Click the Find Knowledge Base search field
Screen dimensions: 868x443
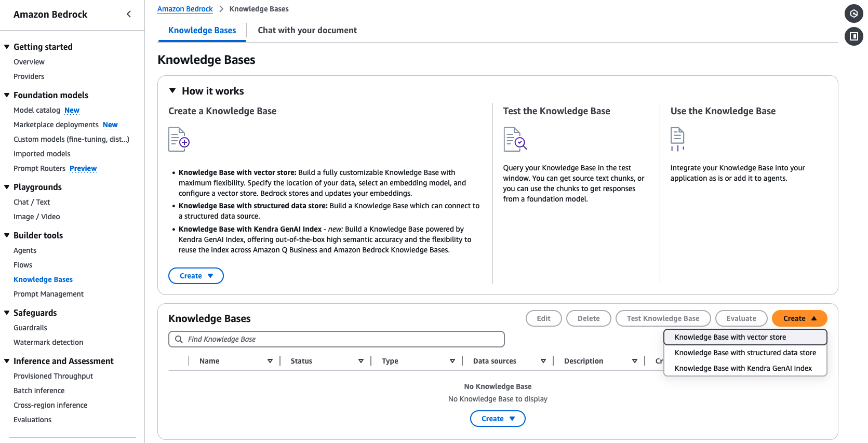[336, 339]
